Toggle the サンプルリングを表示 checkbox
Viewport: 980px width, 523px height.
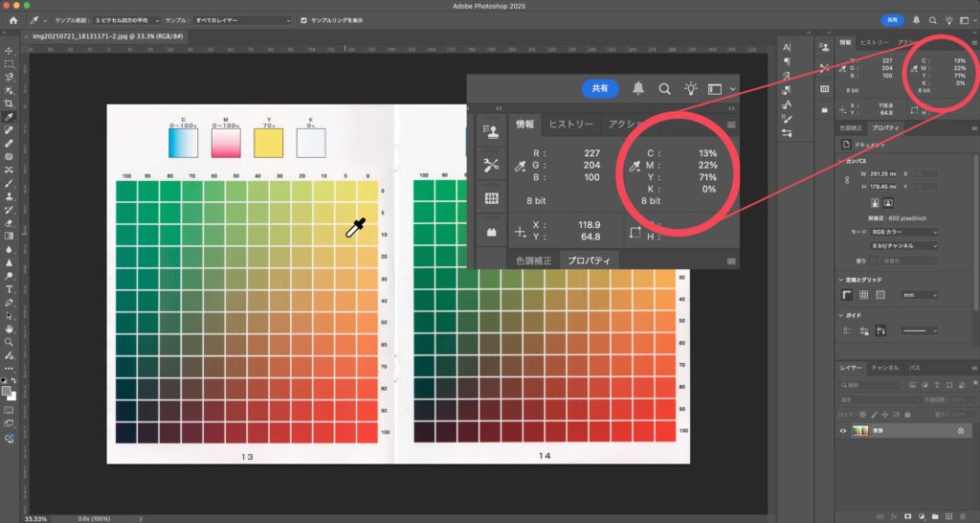coord(304,20)
